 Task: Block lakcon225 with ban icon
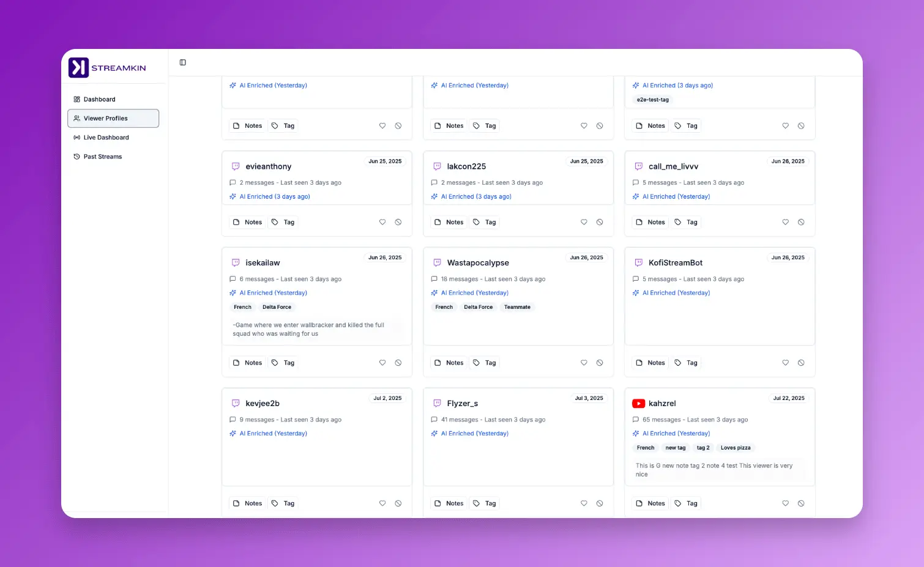[600, 222]
